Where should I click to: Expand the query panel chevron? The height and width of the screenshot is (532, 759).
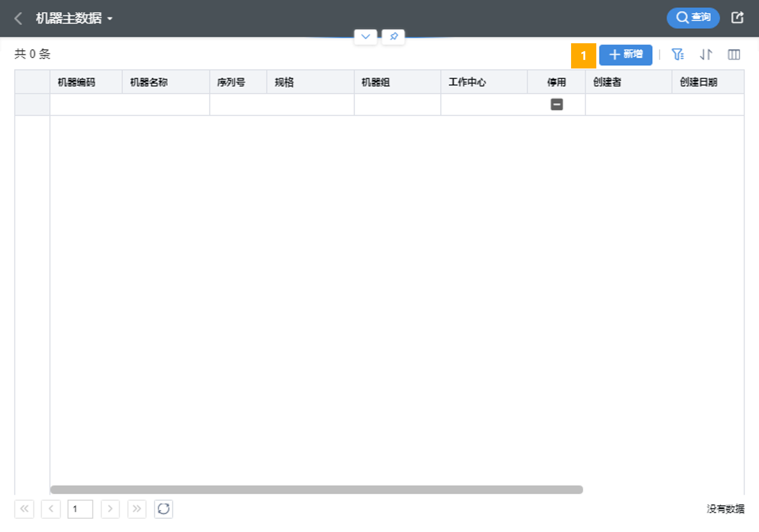pos(366,36)
